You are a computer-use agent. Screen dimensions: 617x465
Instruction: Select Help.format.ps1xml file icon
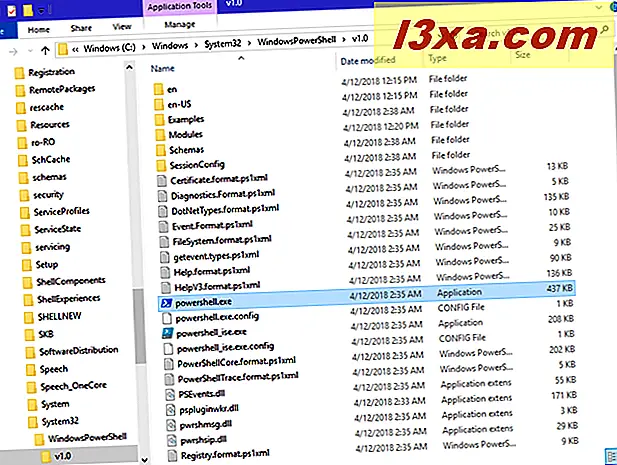tap(165, 272)
